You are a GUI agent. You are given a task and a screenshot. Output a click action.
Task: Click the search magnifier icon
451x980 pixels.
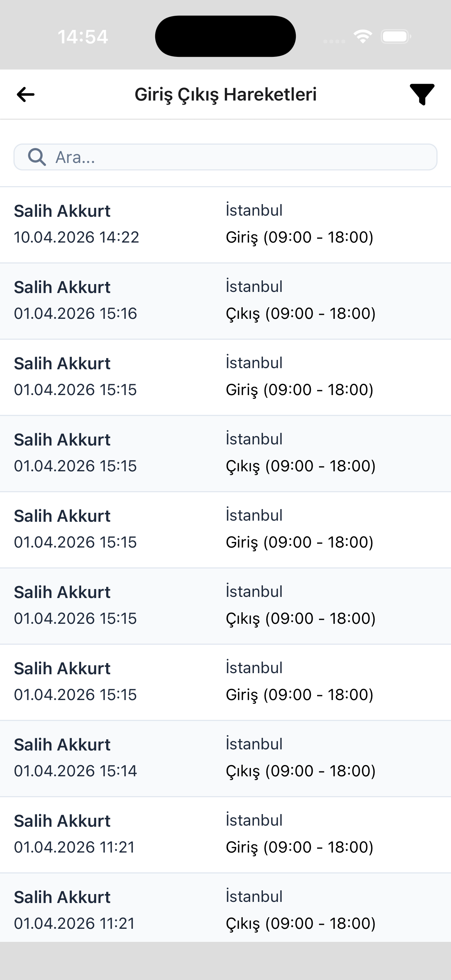37,157
